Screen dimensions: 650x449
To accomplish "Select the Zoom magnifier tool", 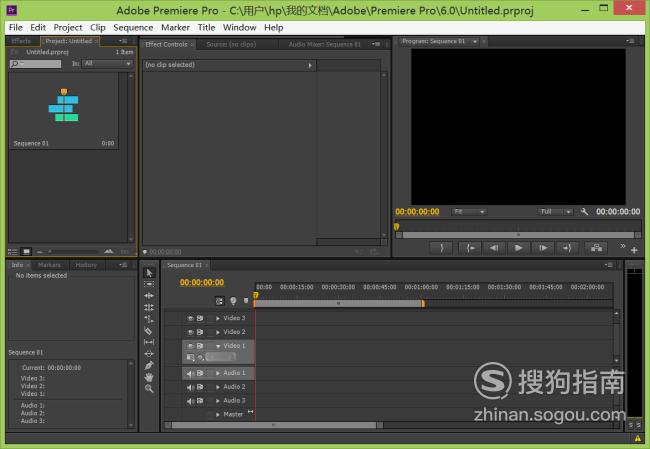I will (x=149, y=388).
